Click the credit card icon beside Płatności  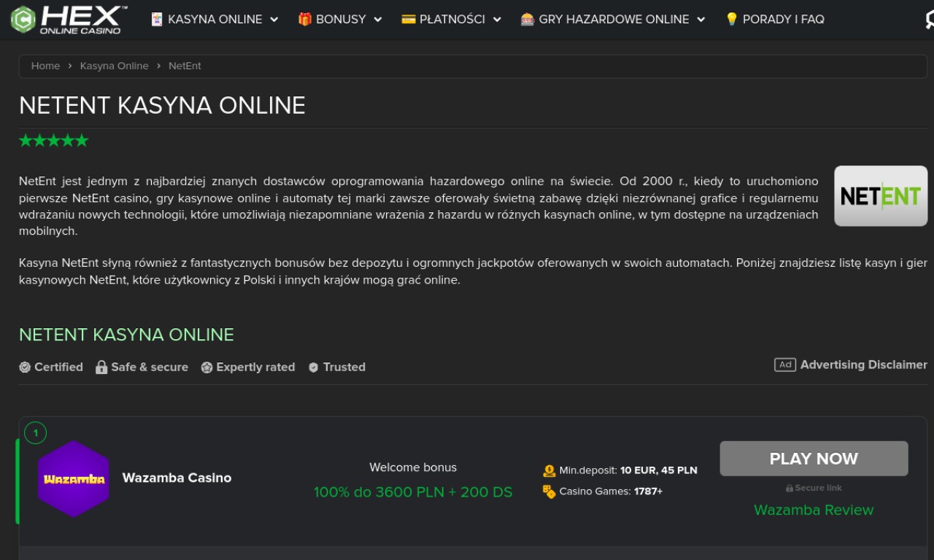[409, 20]
